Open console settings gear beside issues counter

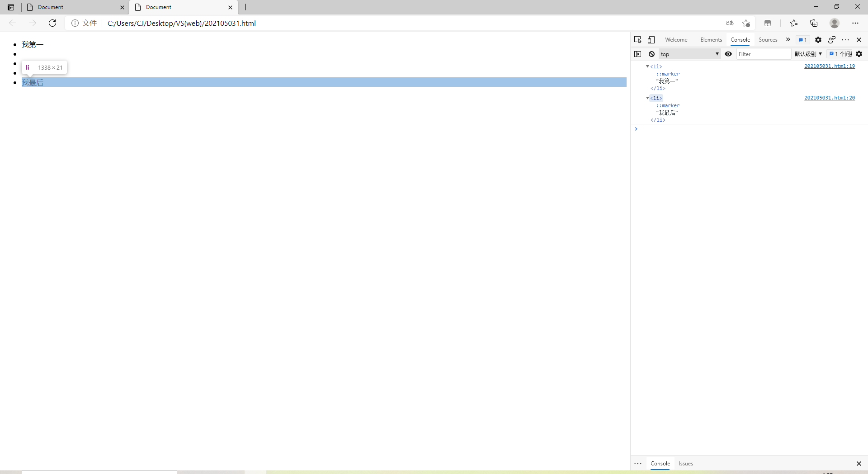coord(859,54)
